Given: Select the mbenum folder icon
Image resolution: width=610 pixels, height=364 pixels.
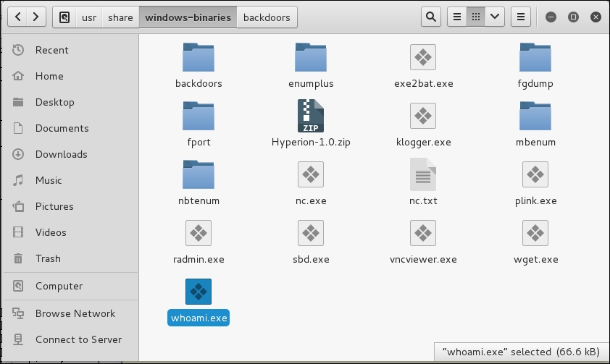Looking at the screenshot, I should (535, 116).
